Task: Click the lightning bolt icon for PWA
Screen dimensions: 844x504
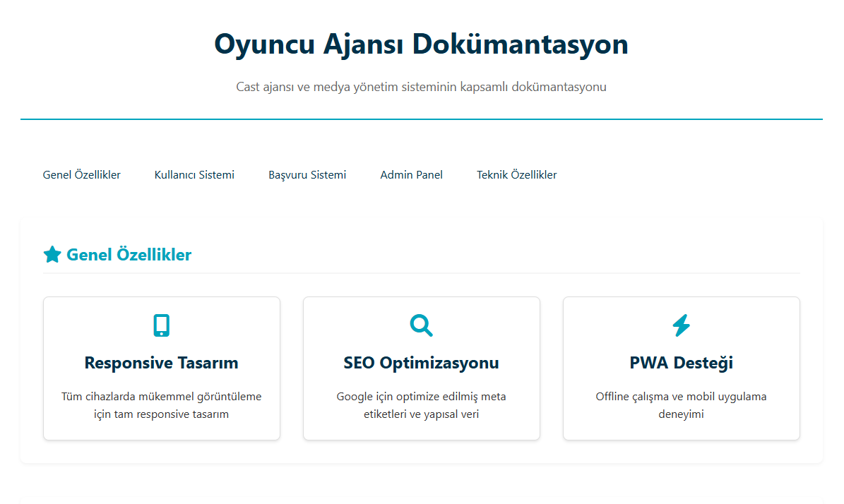Action: pyautogui.click(x=681, y=325)
